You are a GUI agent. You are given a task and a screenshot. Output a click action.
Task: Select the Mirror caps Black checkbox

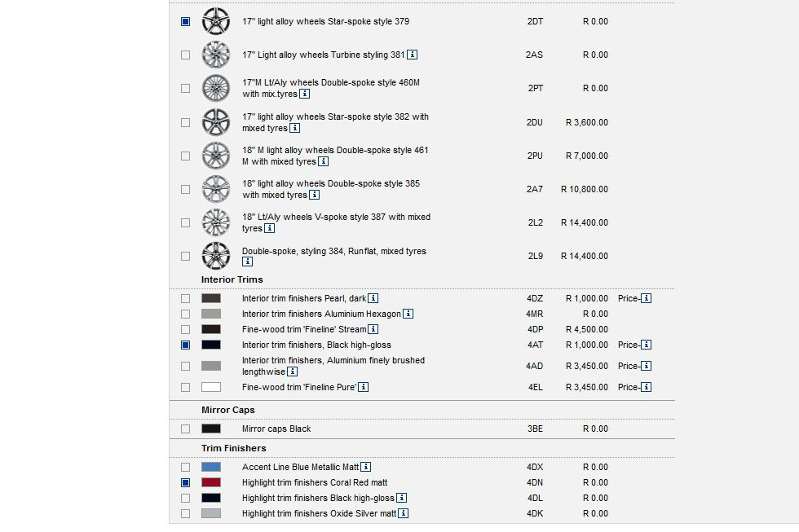[185, 429]
